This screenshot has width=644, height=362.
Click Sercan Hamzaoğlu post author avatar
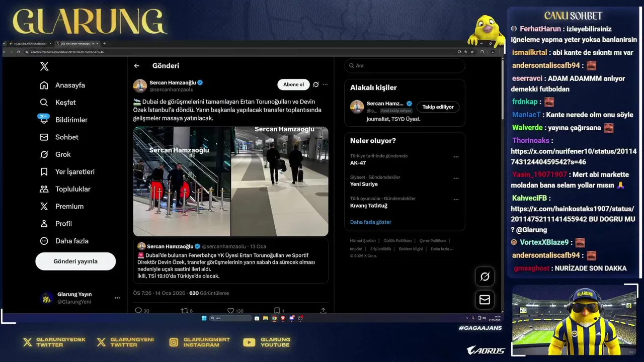pos(140,86)
